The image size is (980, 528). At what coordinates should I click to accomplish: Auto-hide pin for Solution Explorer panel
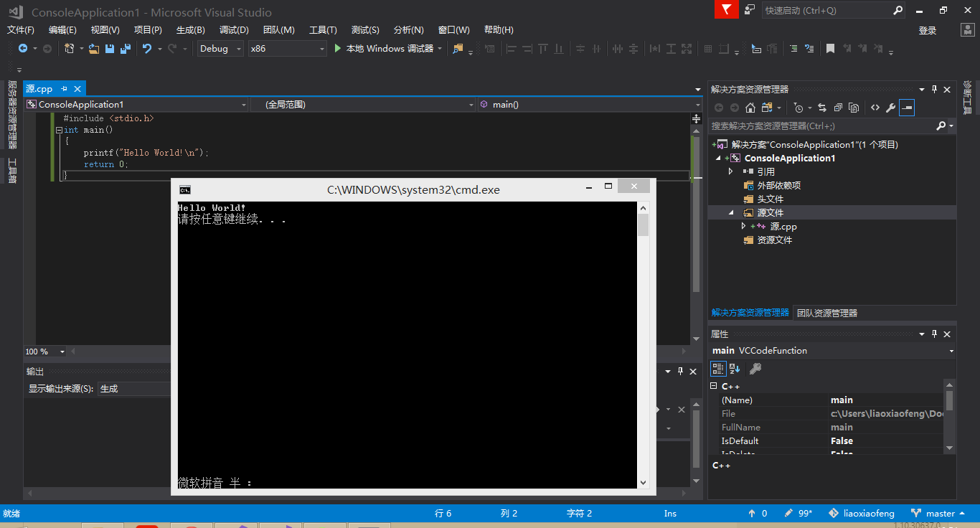pyautogui.click(x=934, y=89)
